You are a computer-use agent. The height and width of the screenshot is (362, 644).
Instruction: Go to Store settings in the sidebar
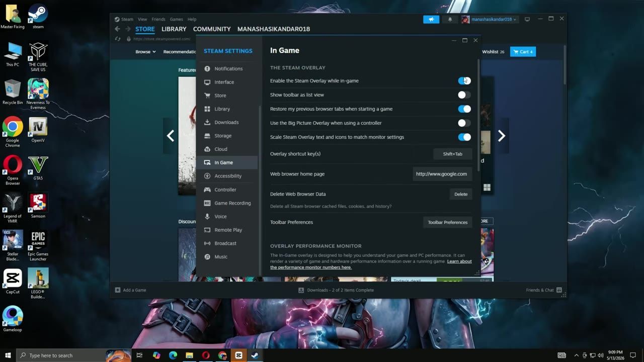(x=220, y=96)
